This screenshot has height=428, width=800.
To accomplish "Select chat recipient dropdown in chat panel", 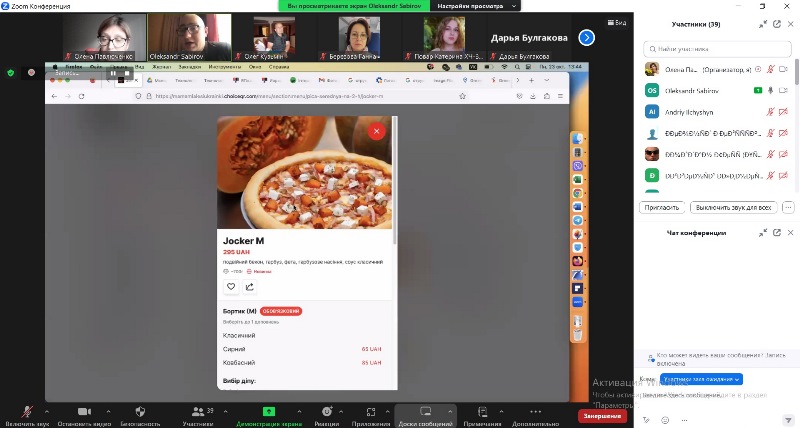I will 701,379.
